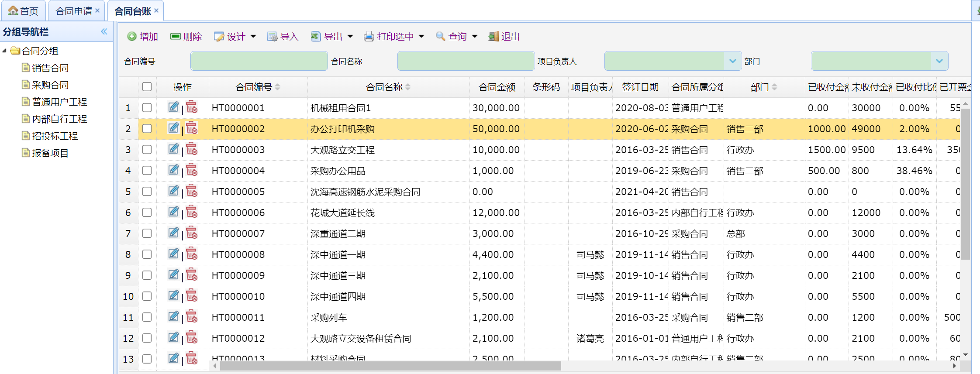980x374 pixels.
Task: Sort by the 合同名称 column header
Action: [388, 87]
